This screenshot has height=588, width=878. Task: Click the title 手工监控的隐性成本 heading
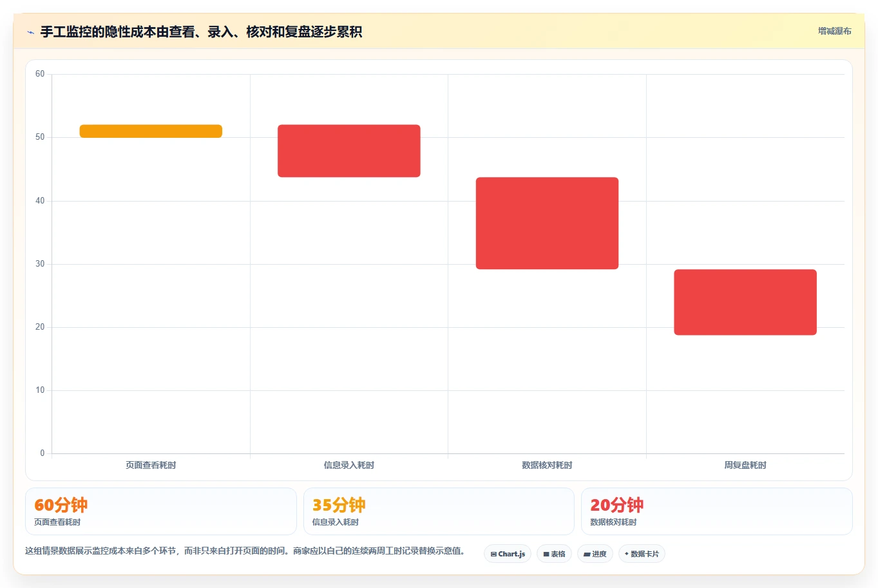(201, 32)
